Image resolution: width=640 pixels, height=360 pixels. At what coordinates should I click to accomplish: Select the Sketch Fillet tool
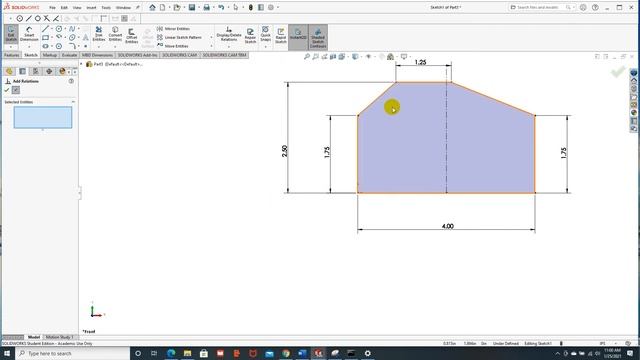coord(72,46)
